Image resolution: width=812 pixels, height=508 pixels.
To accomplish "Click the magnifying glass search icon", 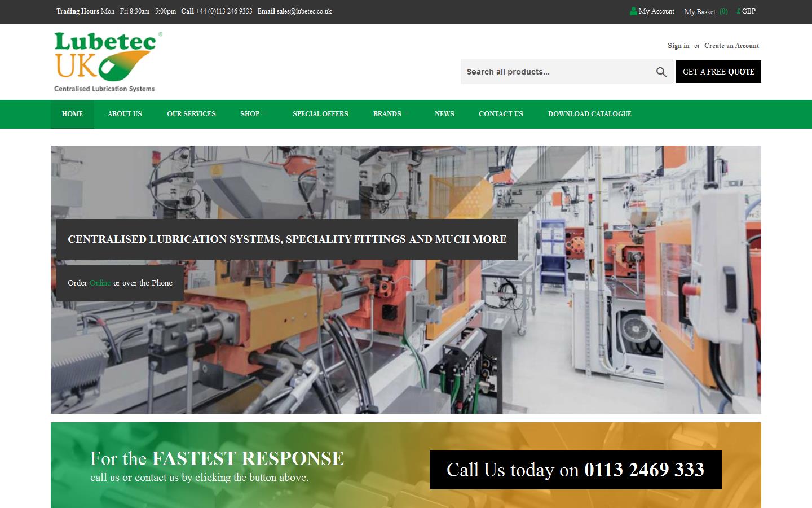I will pos(661,72).
